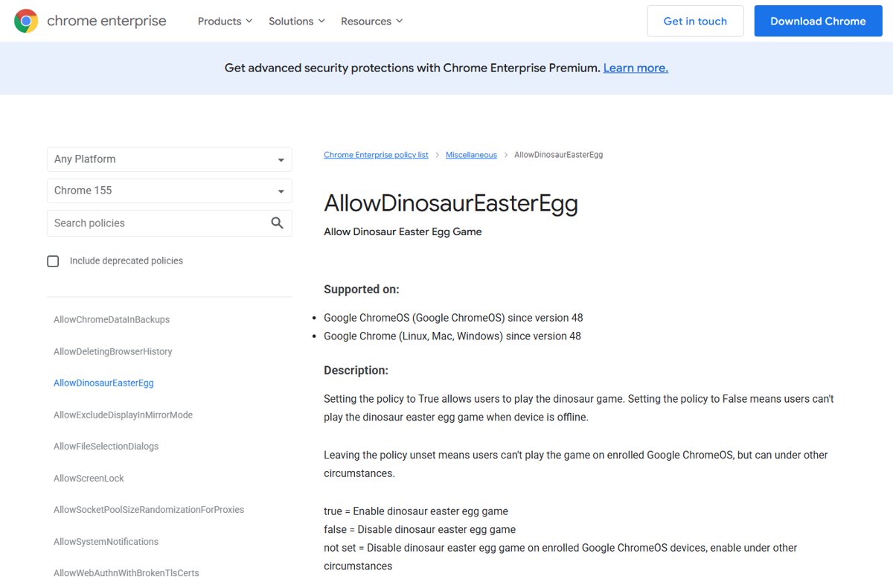Open the Any Platform dropdown

click(x=170, y=159)
